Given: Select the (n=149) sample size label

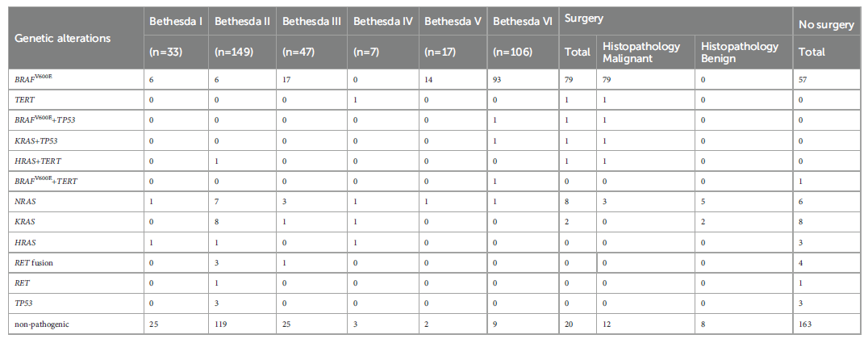Looking at the screenshot, I should pos(233,52).
